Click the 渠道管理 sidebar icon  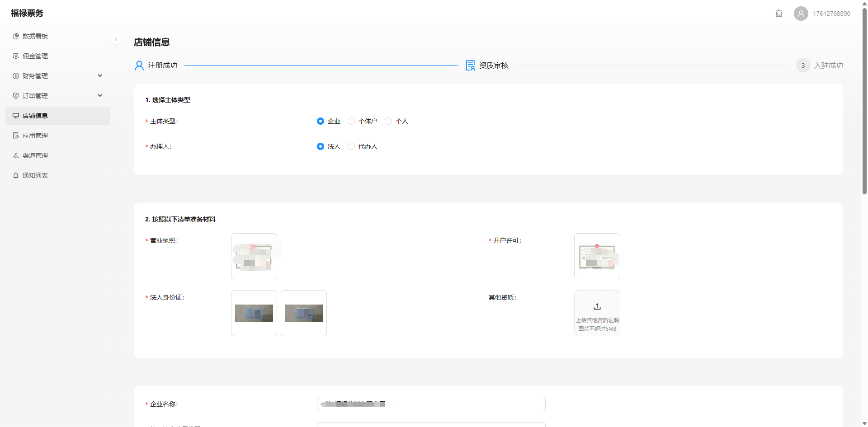[16, 155]
